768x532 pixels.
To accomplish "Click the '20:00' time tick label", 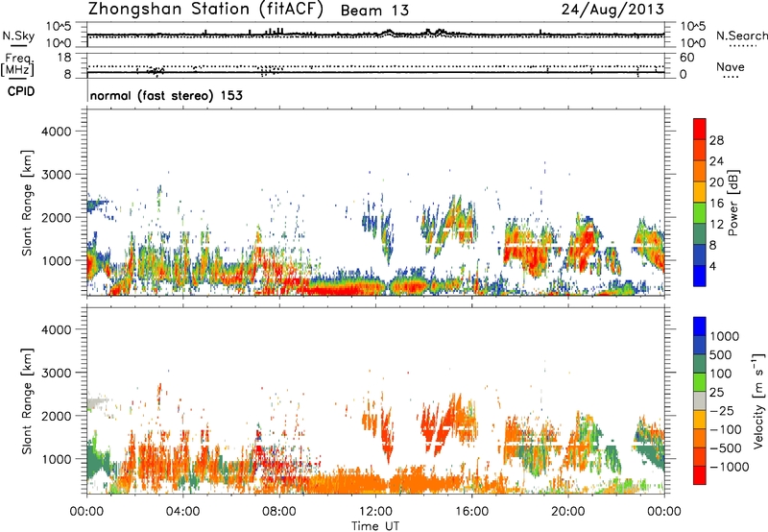I will 567,512.
